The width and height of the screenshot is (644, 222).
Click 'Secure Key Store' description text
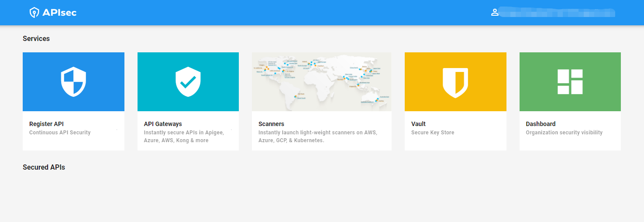click(x=433, y=133)
